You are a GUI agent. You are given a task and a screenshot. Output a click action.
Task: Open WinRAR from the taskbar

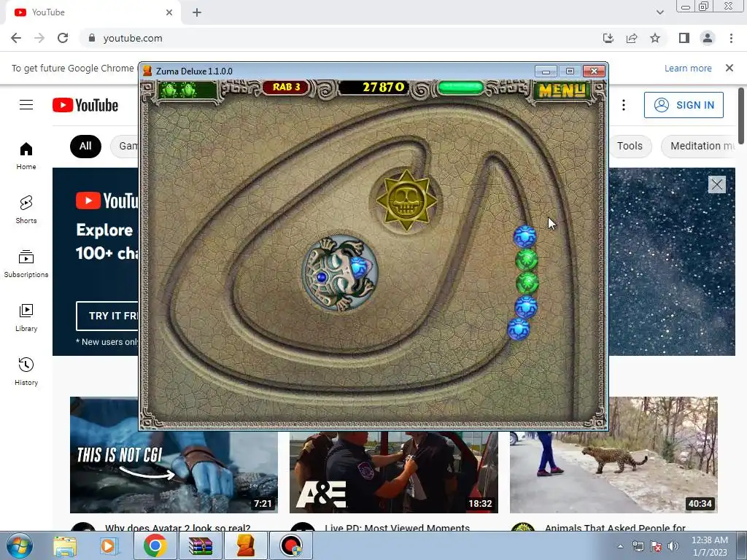[x=201, y=545]
